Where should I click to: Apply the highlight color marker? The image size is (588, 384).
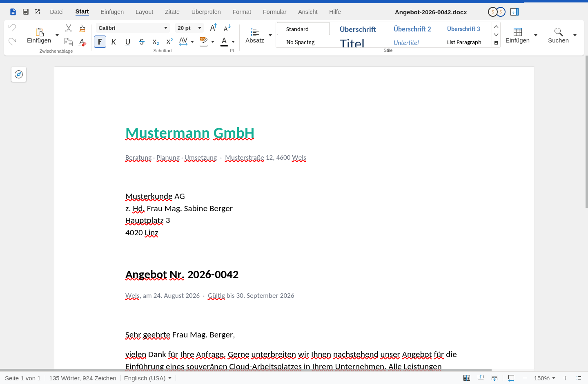click(x=204, y=41)
